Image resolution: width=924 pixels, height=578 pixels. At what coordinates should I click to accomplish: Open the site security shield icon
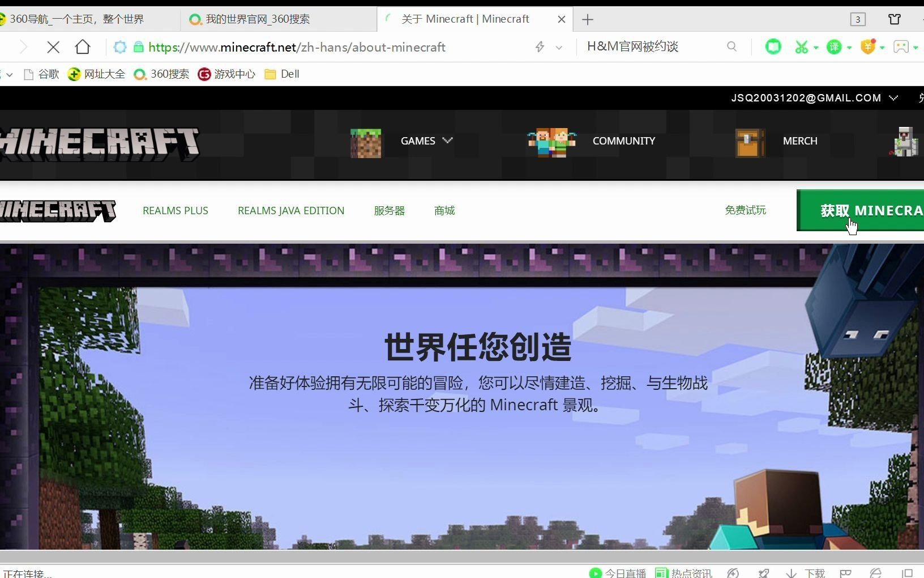point(120,47)
